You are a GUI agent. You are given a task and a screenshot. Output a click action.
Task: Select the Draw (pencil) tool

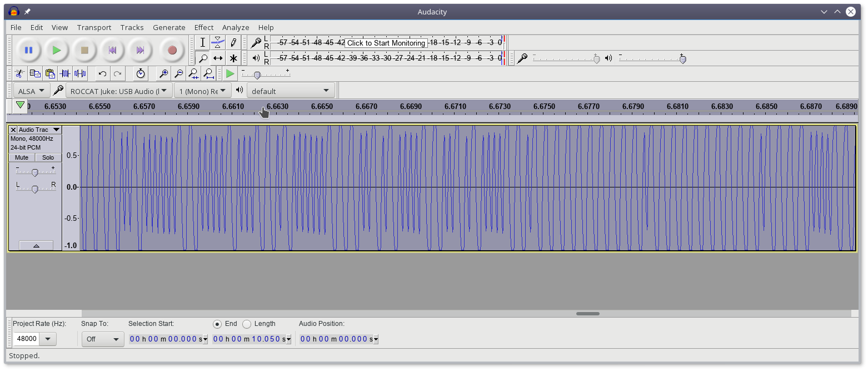coord(234,42)
